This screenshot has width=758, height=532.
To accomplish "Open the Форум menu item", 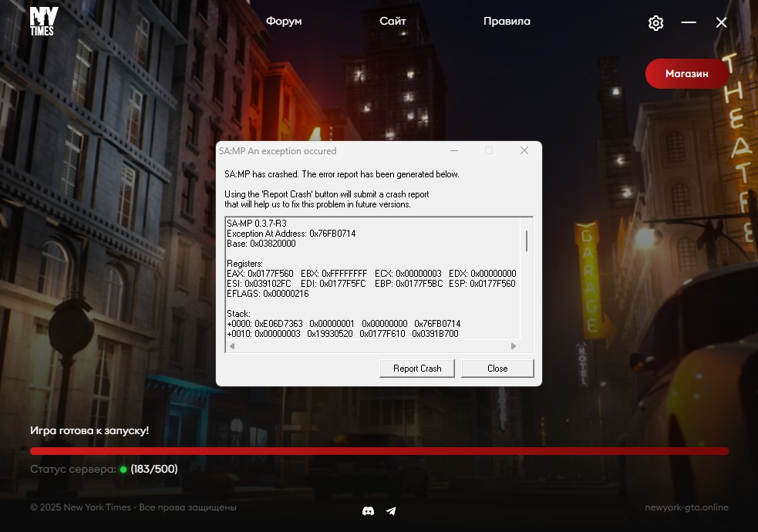I will pyautogui.click(x=284, y=22).
